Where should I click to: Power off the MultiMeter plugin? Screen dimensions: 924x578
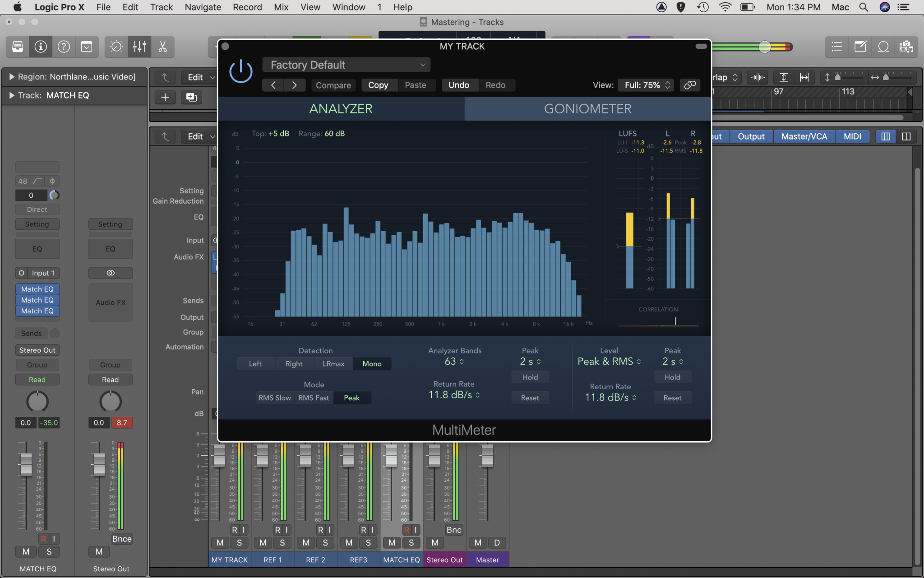point(240,70)
